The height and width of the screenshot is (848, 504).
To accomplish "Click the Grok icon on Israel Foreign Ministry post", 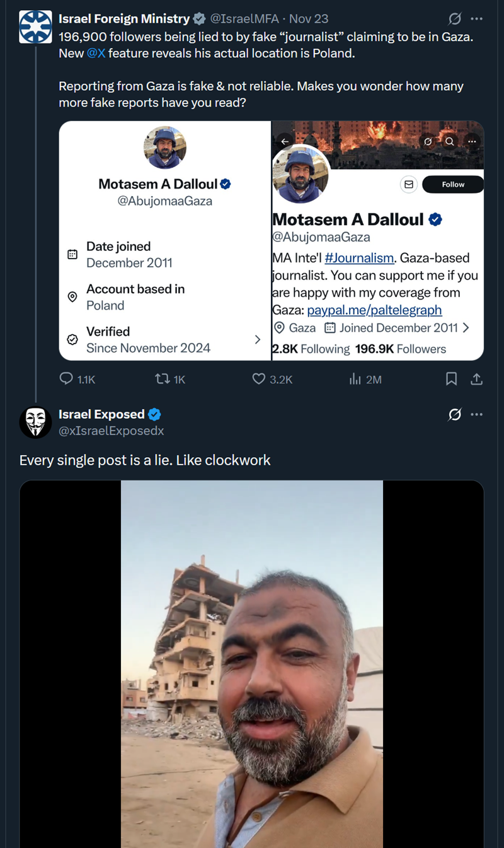I will click(x=454, y=19).
